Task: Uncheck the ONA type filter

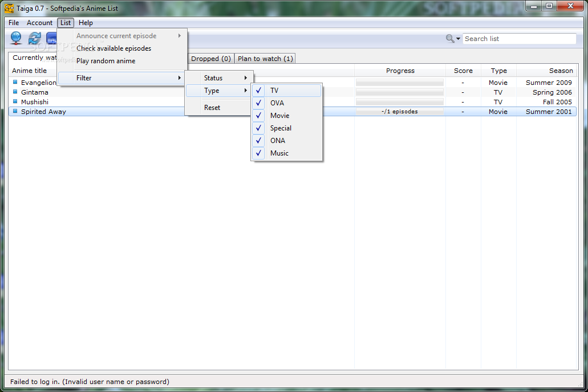Action: pyautogui.click(x=287, y=141)
